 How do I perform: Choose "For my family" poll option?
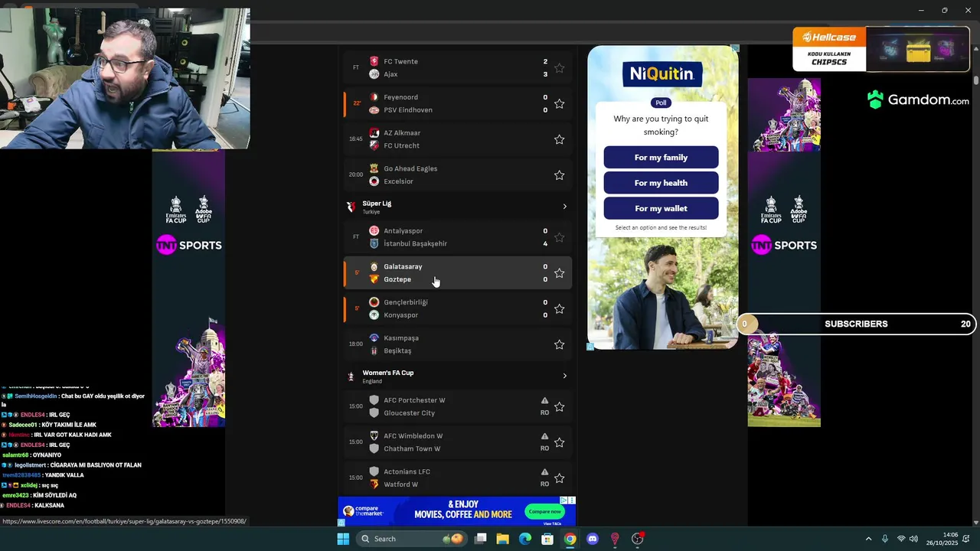(x=661, y=157)
